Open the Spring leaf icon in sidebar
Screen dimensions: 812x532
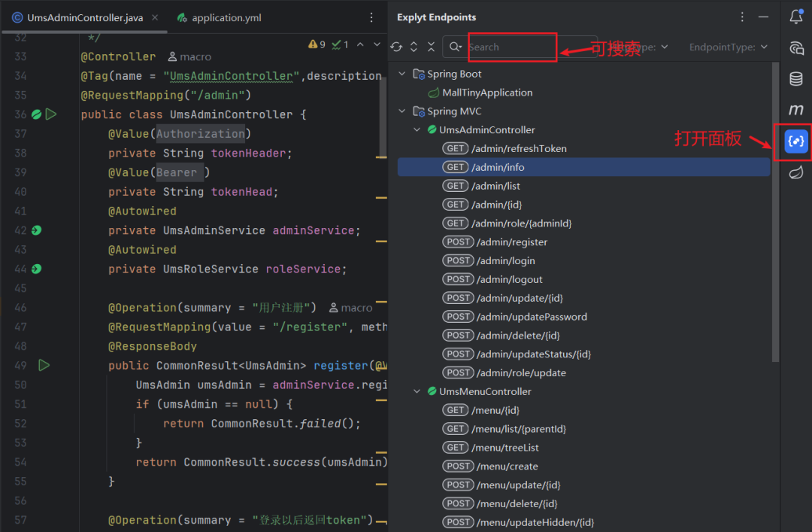tap(796, 172)
